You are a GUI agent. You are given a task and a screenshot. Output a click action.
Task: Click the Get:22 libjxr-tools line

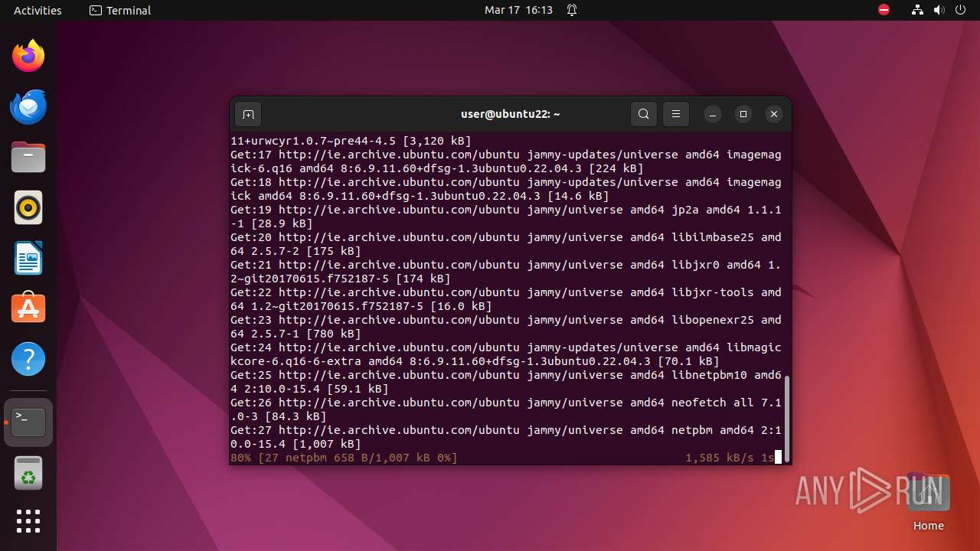pyautogui.click(x=506, y=299)
